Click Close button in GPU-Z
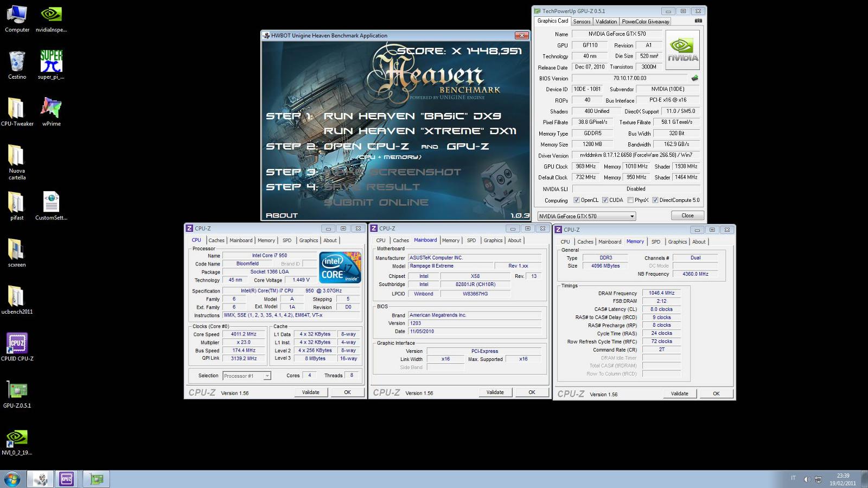This screenshot has height=488, width=868. (687, 216)
